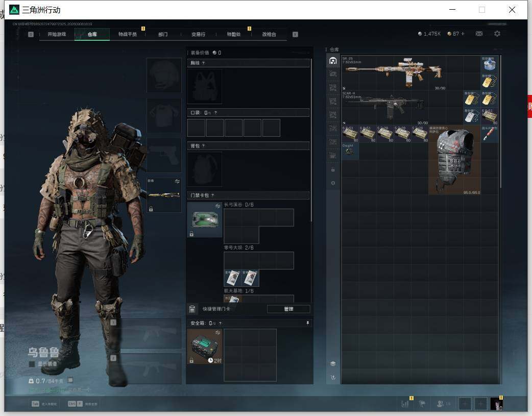Click the empty pistol equipment slot

(x=164, y=155)
